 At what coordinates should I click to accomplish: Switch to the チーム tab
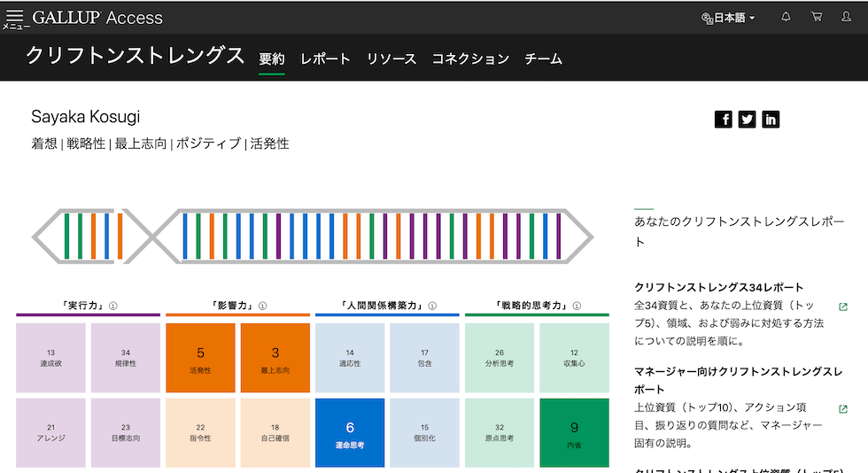[x=544, y=58]
